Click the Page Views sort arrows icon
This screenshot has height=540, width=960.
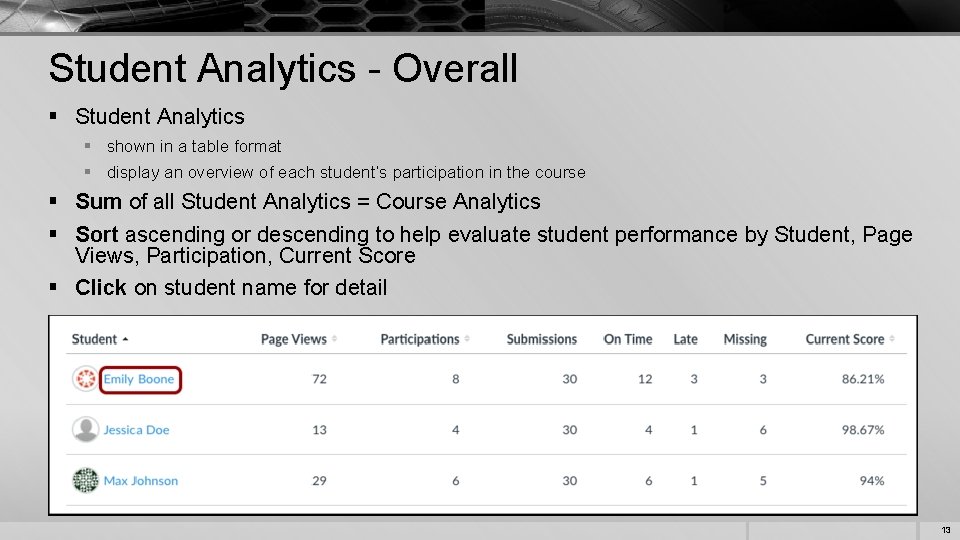334,339
